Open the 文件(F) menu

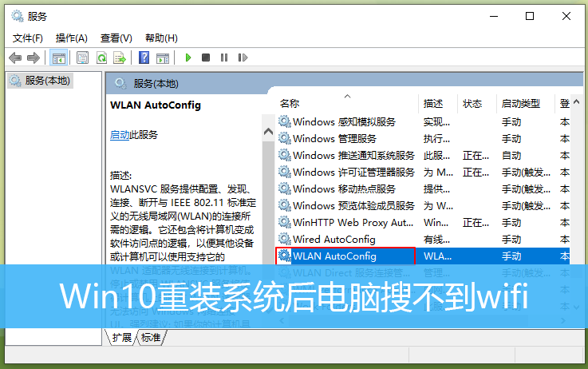pos(28,38)
